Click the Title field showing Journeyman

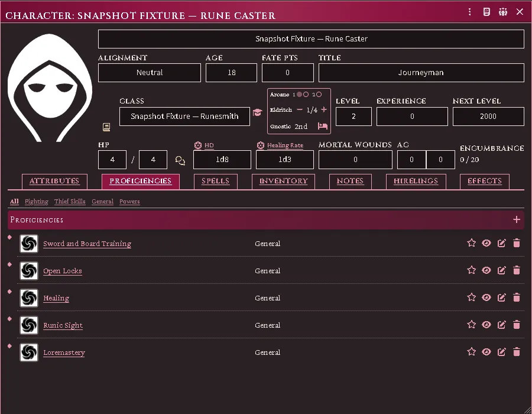tap(421, 73)
